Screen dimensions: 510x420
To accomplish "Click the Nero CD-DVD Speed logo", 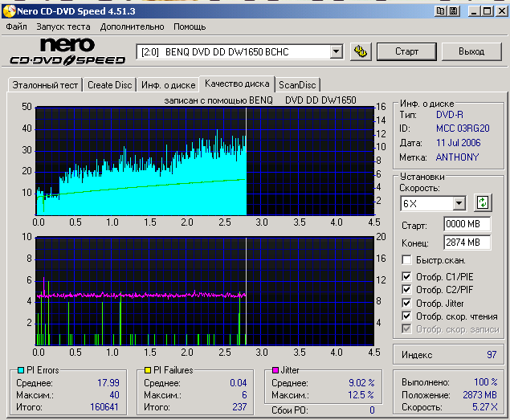I will point(67,51).
